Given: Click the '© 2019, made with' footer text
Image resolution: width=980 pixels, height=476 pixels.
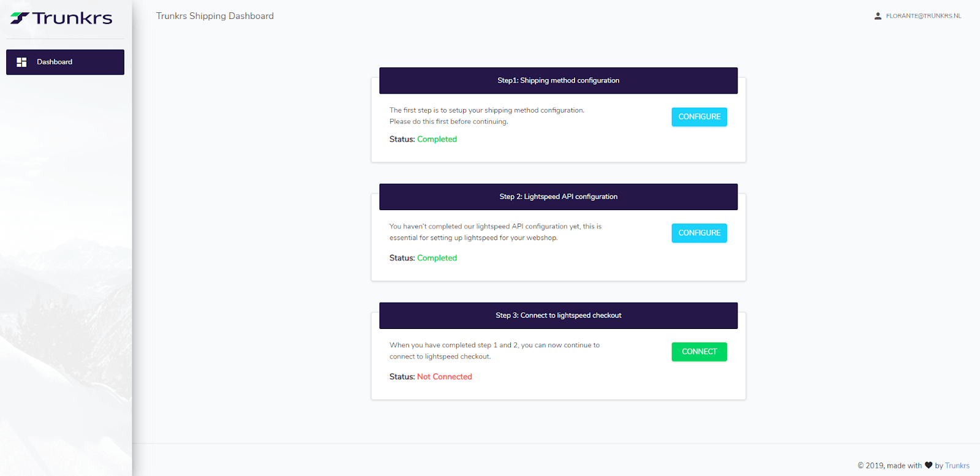Looking at the screenshot, I should click(x=889, y=466).
